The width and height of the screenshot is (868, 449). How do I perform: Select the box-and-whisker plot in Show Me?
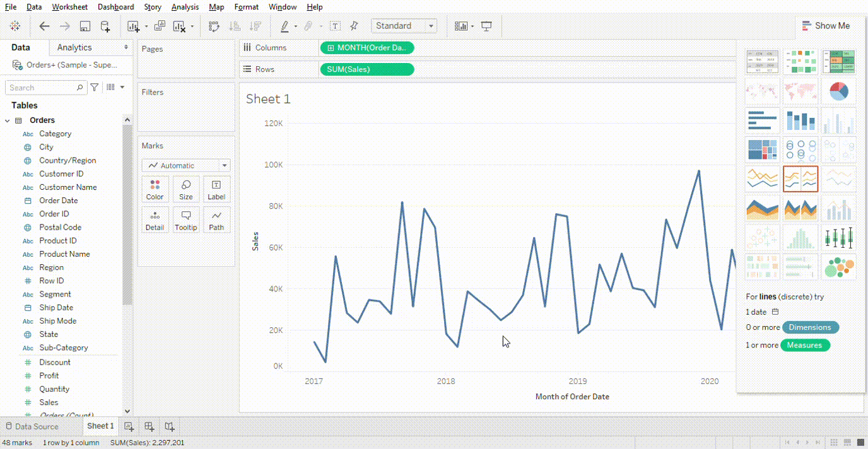[838, 237]
